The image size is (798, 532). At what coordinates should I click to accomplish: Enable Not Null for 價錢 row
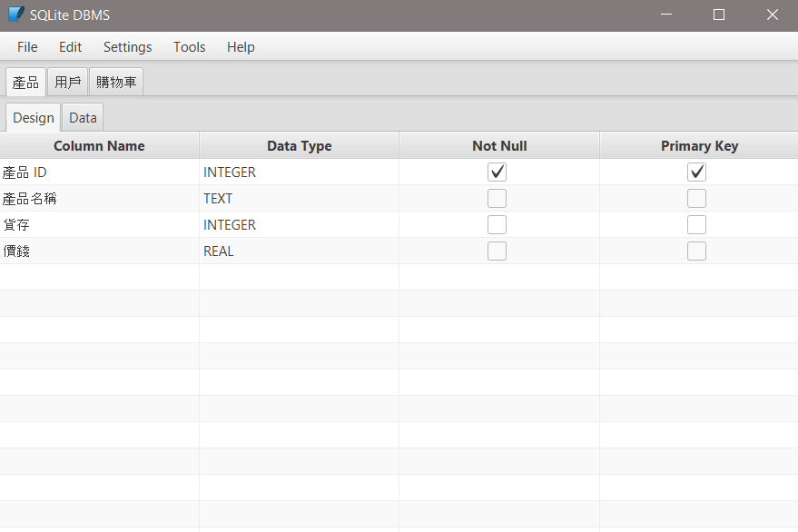click(497, 251)
